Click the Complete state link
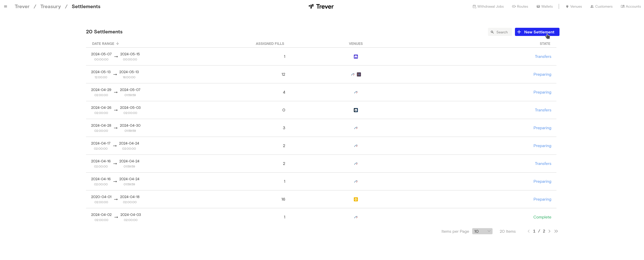This screenshot has height=260, width=644. tap(542, 217)
